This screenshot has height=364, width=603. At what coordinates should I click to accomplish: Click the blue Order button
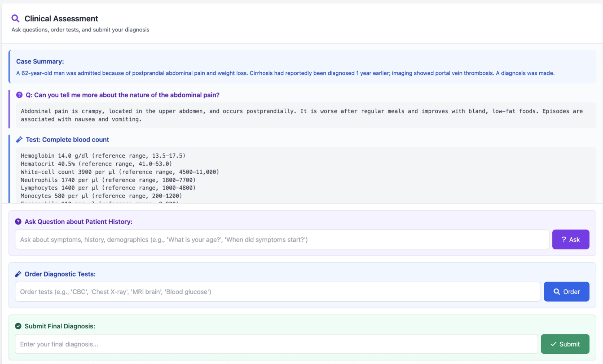[x=566, y=292]
